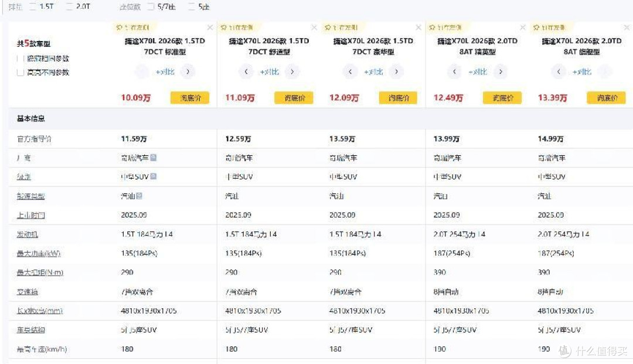
Task: Click 询底价 for the 10.09万 model
Action: click(190, 98)
